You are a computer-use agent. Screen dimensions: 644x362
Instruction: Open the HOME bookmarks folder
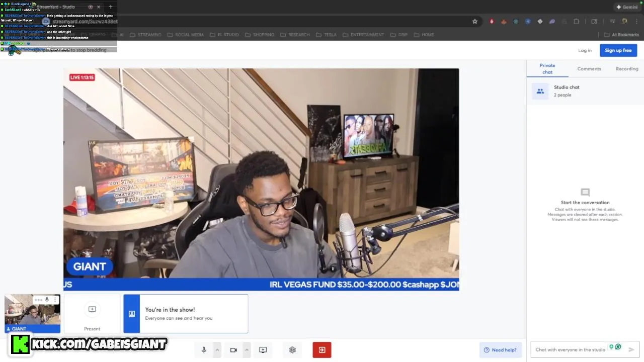[424, 35]
